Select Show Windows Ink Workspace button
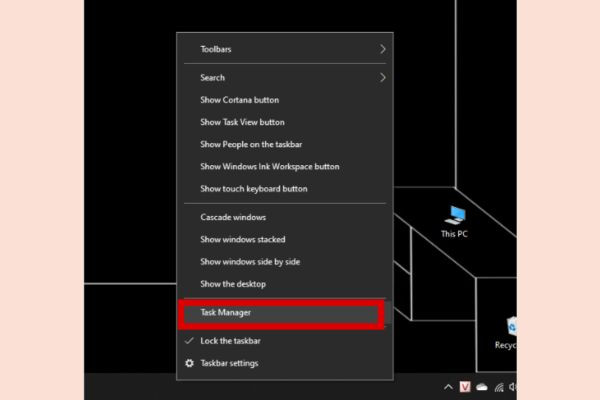 tap(284, 167)
